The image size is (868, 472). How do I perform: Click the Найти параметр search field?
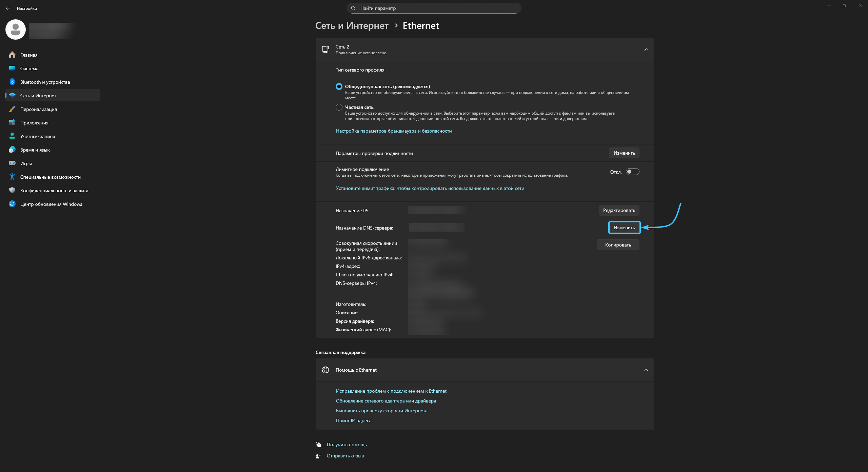coord(434,8)
